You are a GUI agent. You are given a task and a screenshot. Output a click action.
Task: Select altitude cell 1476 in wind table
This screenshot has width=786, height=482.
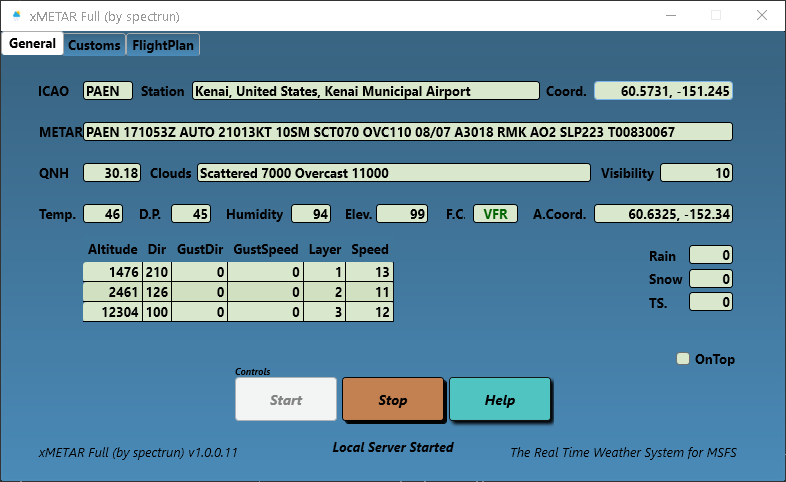tap(113, 272)
